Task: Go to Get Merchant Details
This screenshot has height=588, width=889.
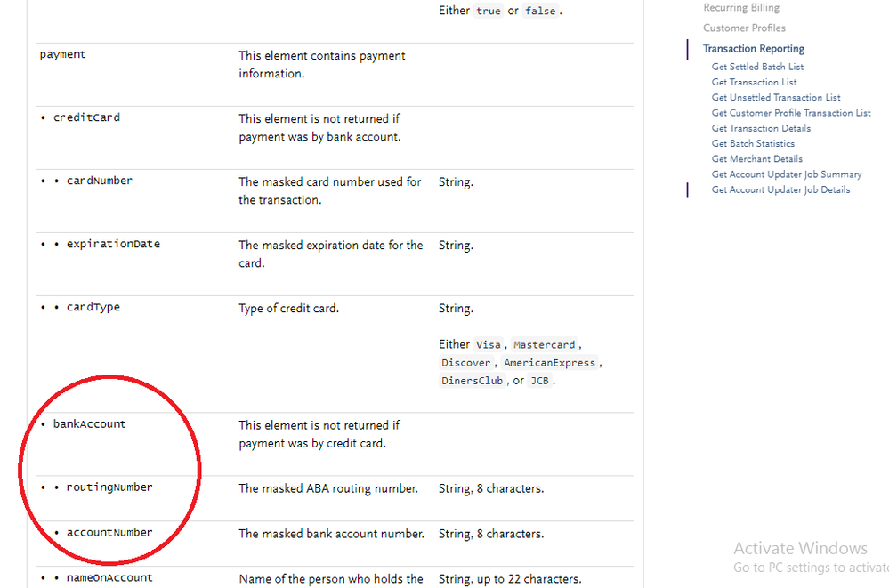Action: [756, 159]
